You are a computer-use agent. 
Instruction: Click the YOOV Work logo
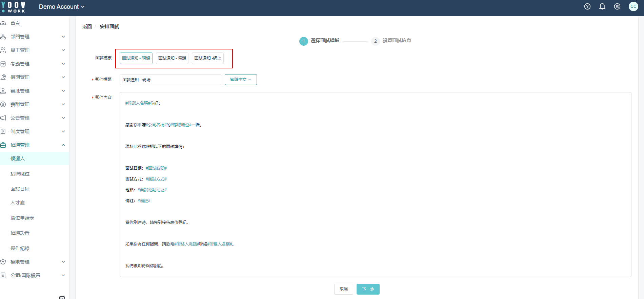(14, 7)
